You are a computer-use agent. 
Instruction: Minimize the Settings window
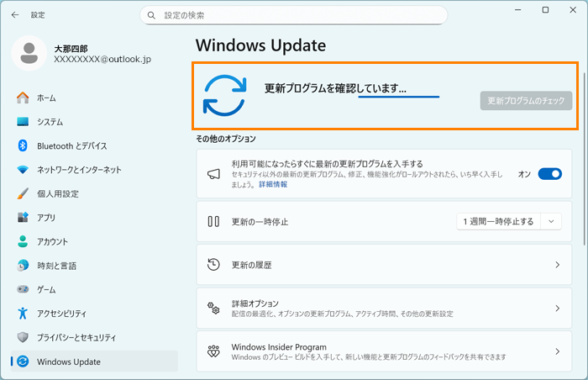tap(518, 10)
